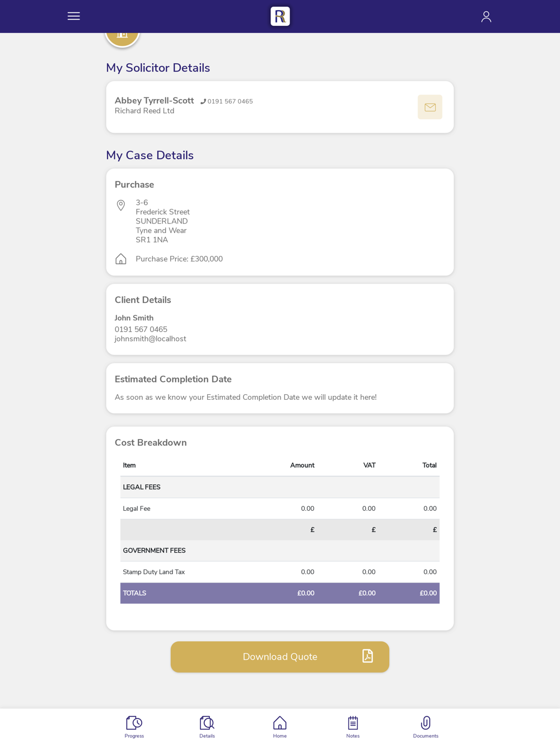Screen dimensions: 560x747
Task: Click the johnsmith@localhost email address
Action: click(151, 339)
